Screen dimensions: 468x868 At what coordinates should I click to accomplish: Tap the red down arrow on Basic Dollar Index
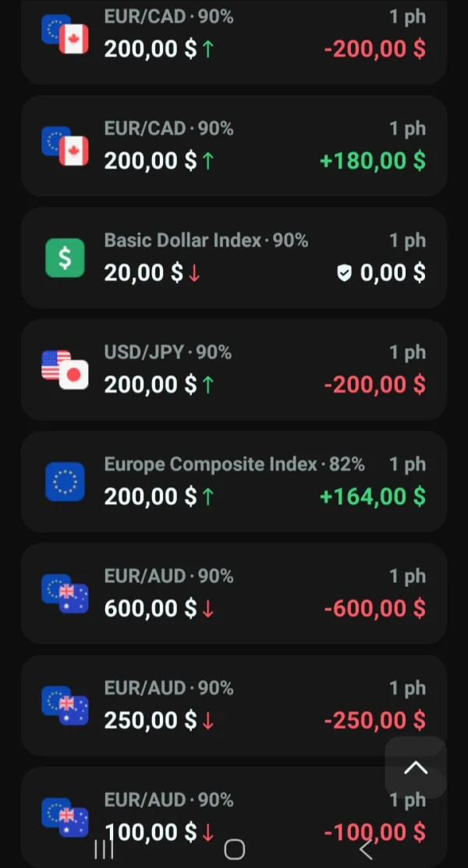(194, 273)
